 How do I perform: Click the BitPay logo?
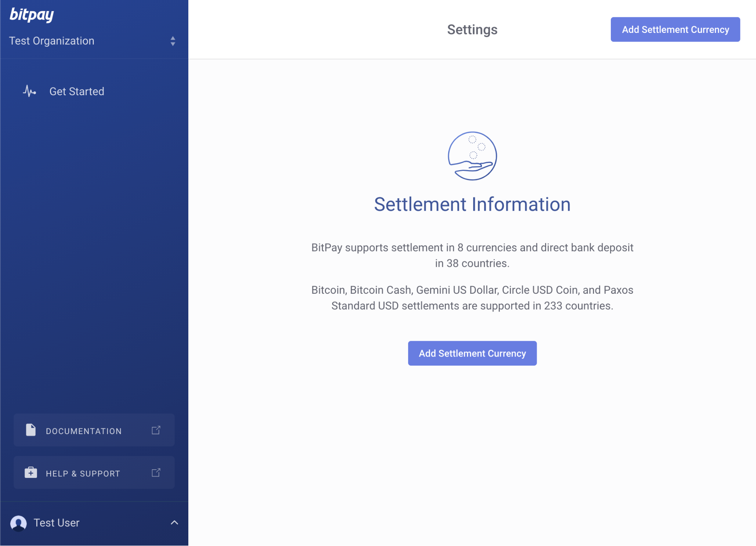pos(32,15)
